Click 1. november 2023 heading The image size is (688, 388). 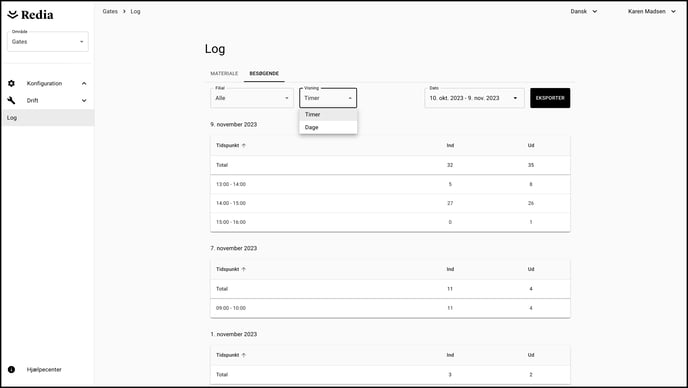[x=233, y=334]
